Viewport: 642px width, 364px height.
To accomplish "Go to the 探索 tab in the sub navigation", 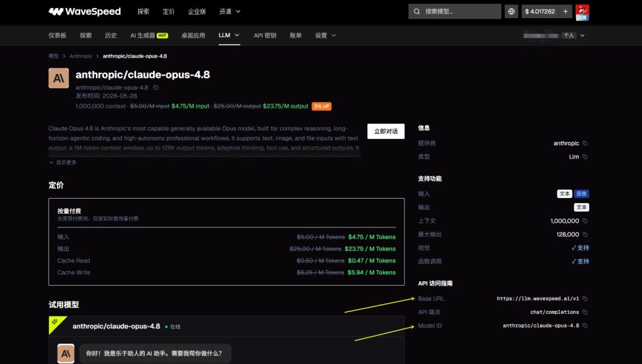I will (85, 36).
